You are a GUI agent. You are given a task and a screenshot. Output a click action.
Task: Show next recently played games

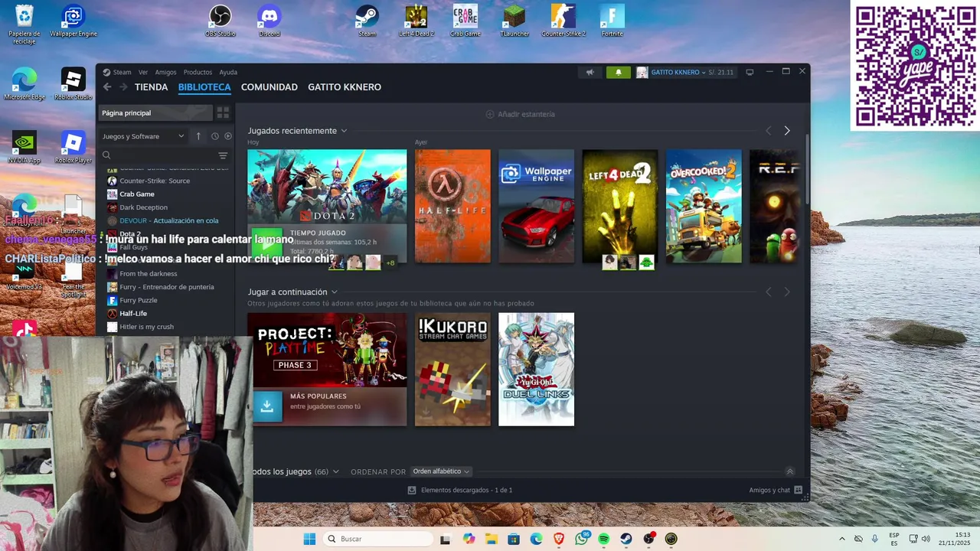[x=786, y=131]
